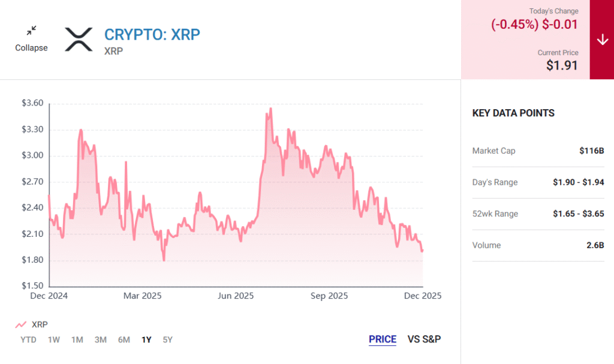Click the Current Price $1.91 value
Image resolution: width=614 pixels, height=364 pixels.
tap(562, 65)
